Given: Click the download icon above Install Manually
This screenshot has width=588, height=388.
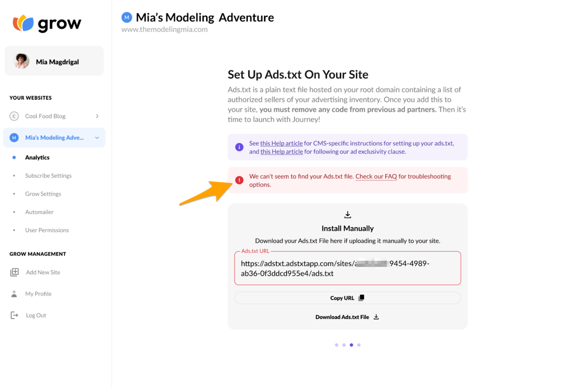Looking at the screenshot, I should [x=348, y=214].
